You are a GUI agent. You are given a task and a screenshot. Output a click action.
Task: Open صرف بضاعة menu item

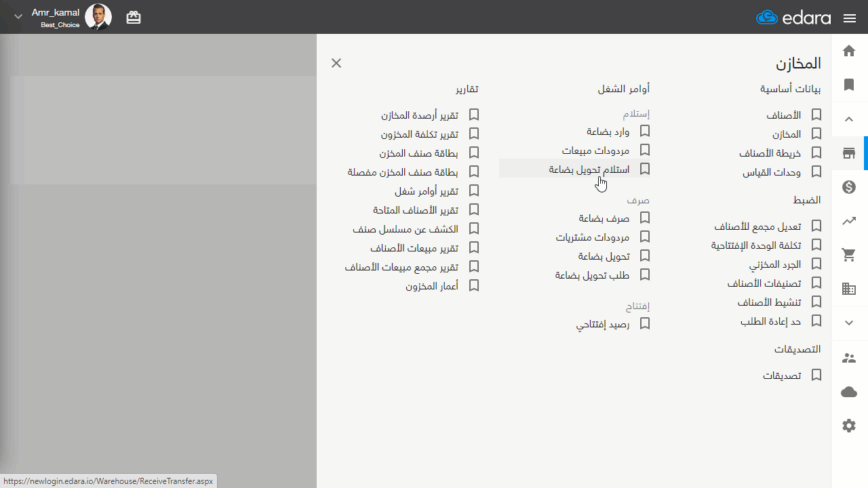(x=604, y=218)
